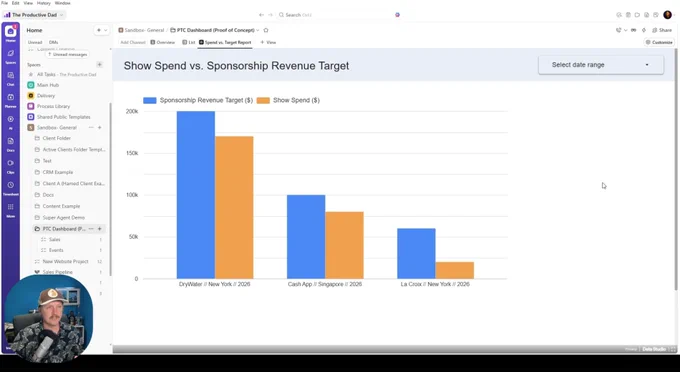The height and width of the screenshot is (372, 680).
Task: Click the Share button
Action: point(662,30)
